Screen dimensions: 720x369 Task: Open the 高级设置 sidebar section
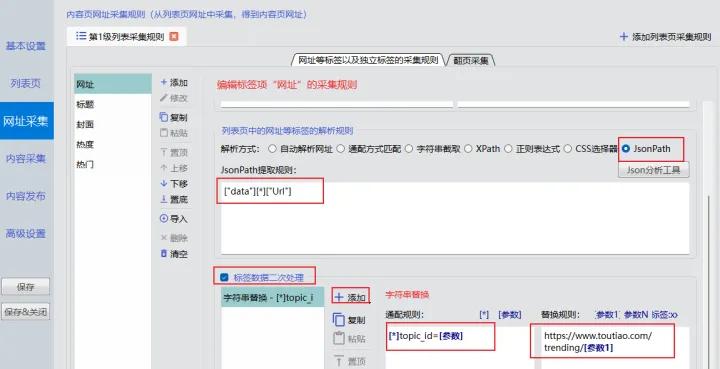coord(26,234)
